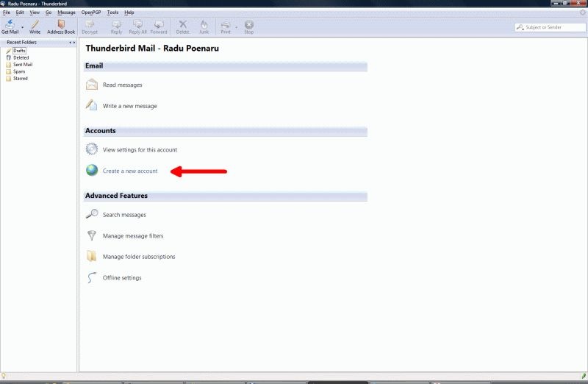This screenshot has width=588, height=384.
Task: Open the Address Book
Action: tap(61, 26)
